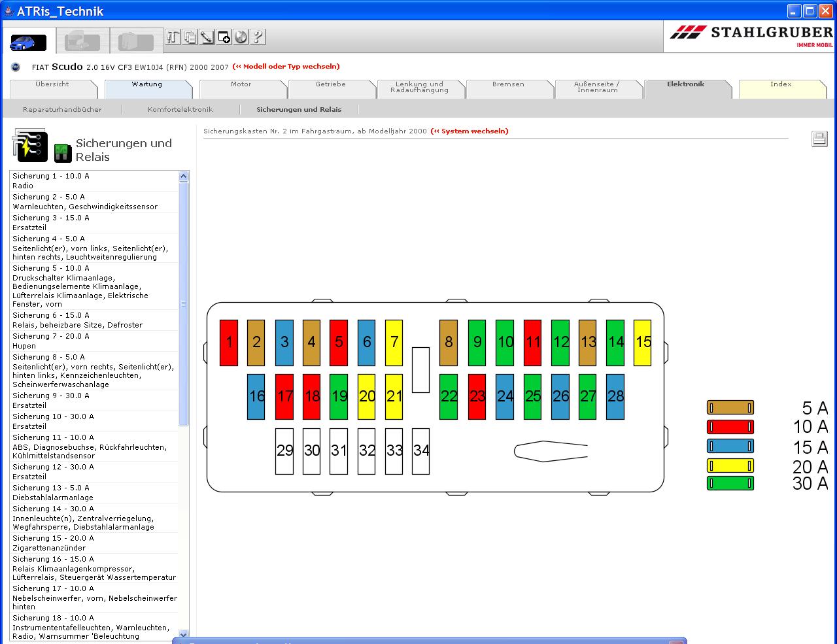
Task: Click the printer icon to print diagram
Action: click(819, 139)
